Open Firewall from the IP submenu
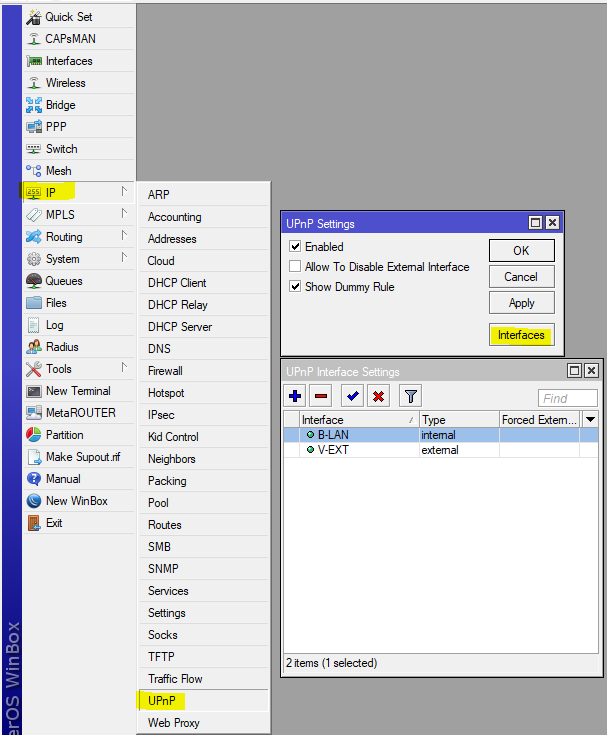 point(203,371)
